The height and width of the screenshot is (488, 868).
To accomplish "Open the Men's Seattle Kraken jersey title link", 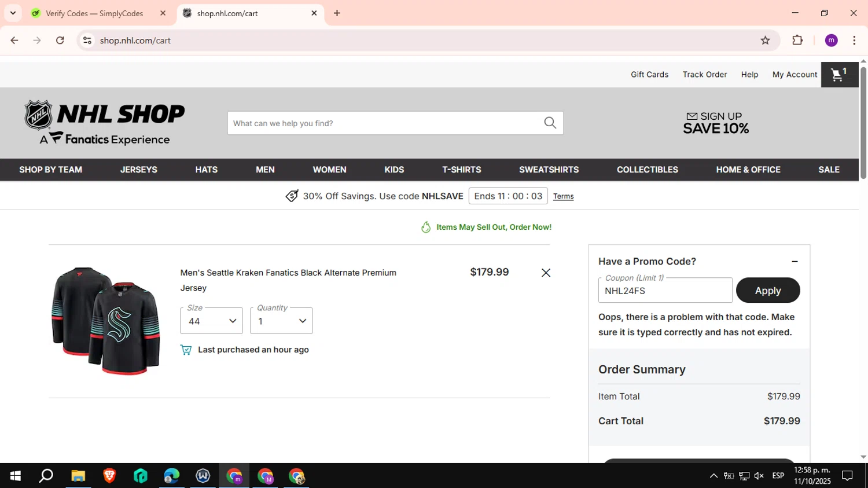I will coord(288,280).
